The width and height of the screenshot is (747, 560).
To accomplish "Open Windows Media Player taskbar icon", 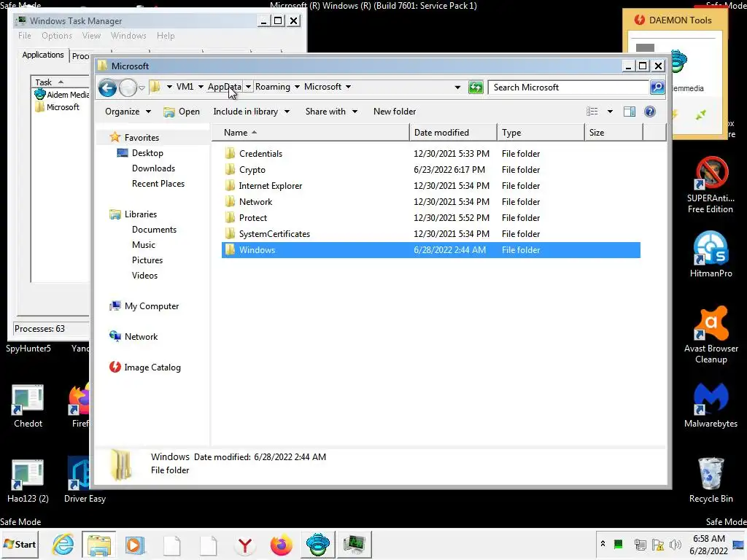I will 134,545.
